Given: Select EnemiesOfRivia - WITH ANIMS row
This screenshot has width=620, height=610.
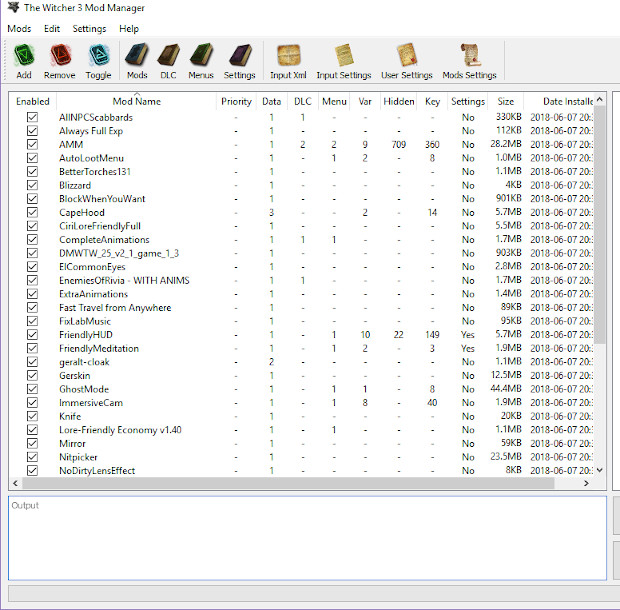Looking at the screenshot, I should click(301, 280).
